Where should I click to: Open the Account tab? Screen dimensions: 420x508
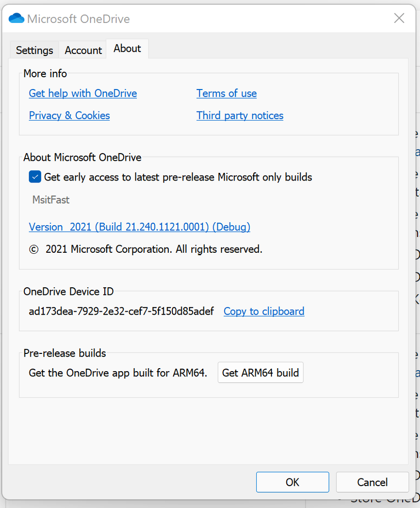click(x=83, y=50)
